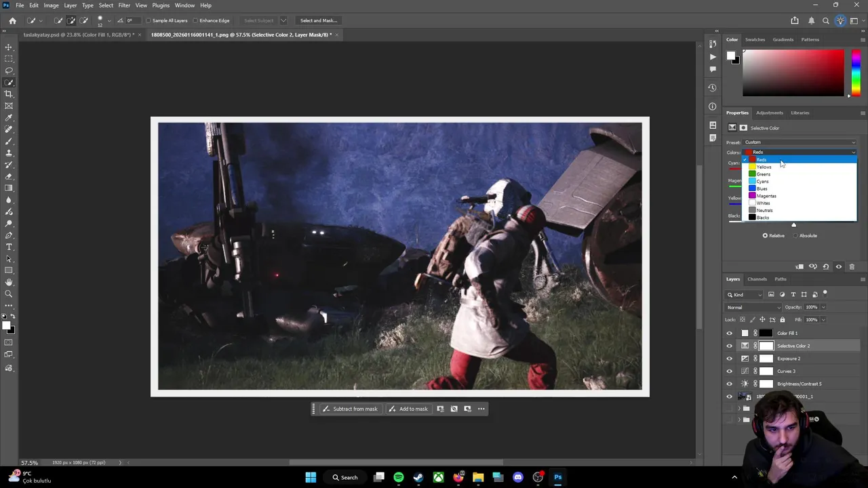Hide the Curves 3 layer
Screen dimensions: 868x488
tap(730, 371)
